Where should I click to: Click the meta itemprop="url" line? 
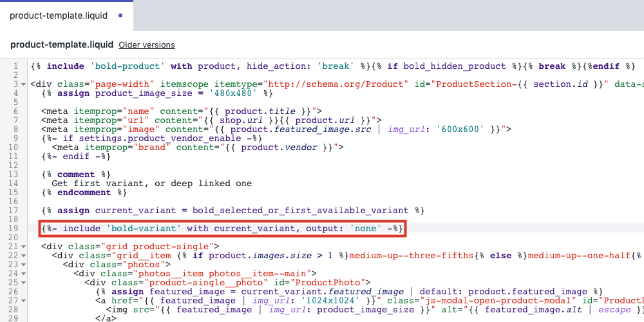click(x=211, y=120)
